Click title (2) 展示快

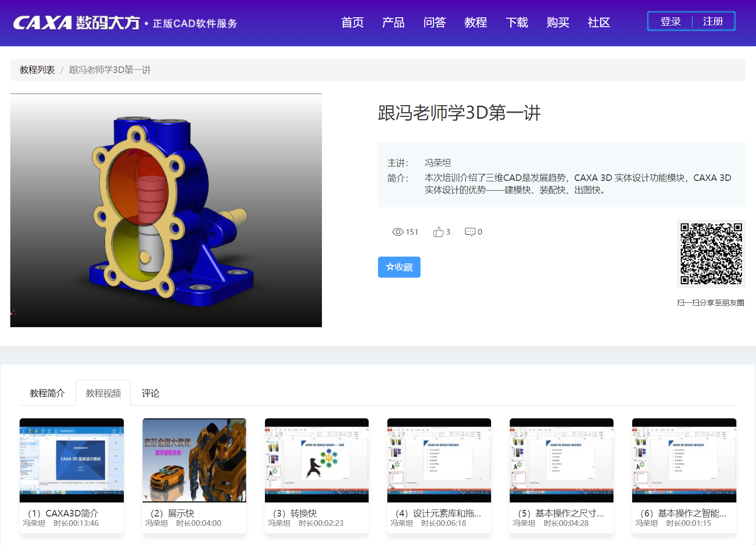(170, 513)
